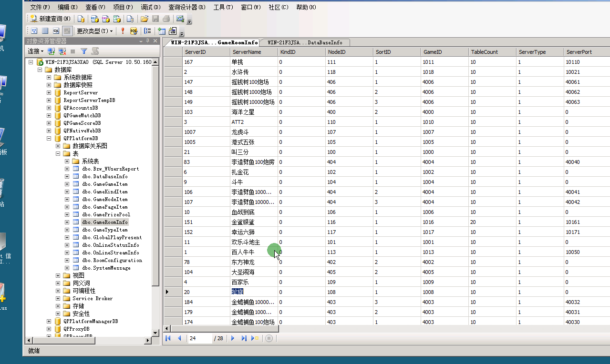Go to the next record
This screenshot has height=364, width=610.
(x=233, y=338)
